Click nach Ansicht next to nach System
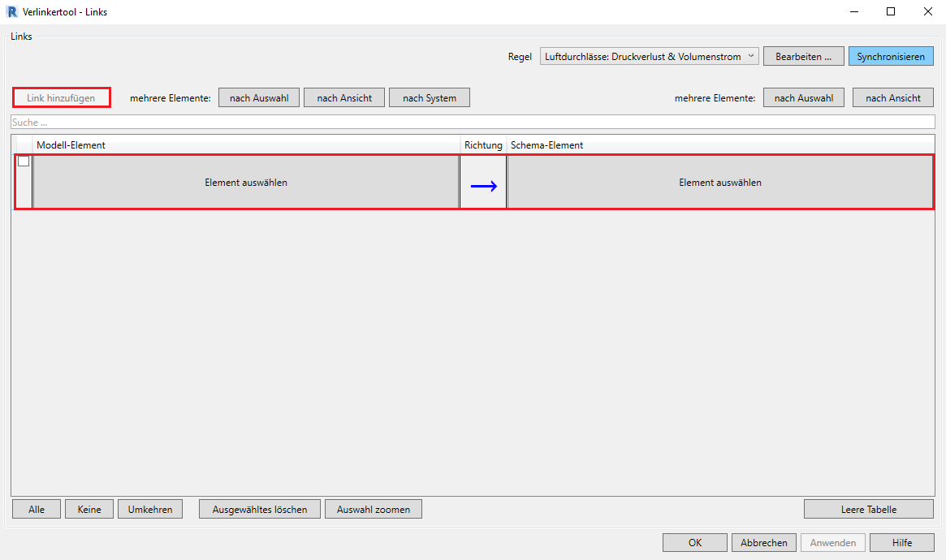The width and height of the screenshot is (946, 560). (344, 97)
